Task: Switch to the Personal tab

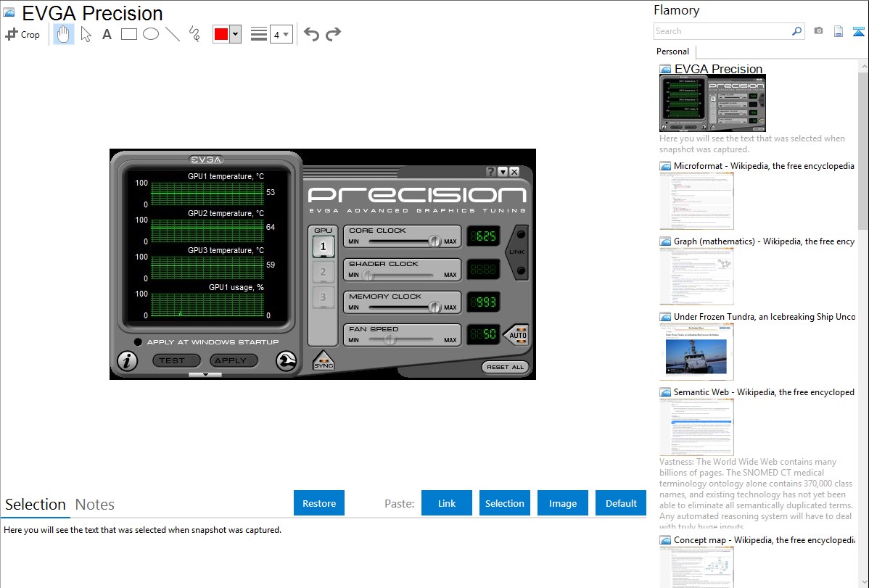Action: point(673,51)
